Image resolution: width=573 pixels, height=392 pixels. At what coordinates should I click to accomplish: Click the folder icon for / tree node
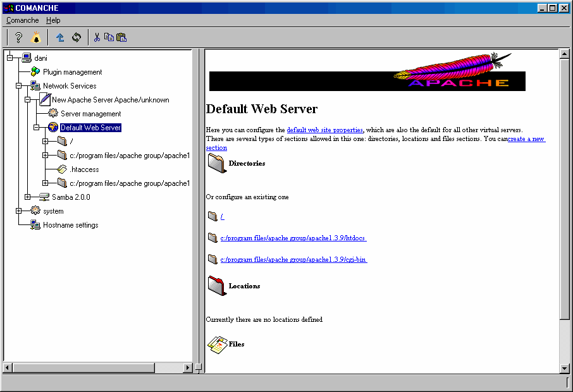62,141
